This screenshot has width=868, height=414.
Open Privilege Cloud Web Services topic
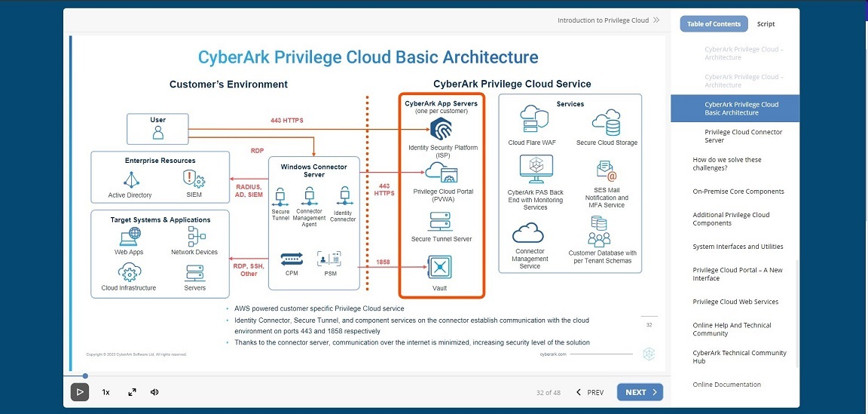click(735, 302)
